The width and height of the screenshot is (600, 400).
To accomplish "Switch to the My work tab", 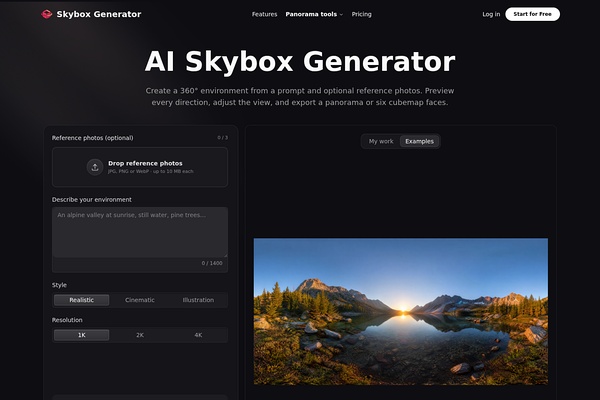I will point(381,141).
